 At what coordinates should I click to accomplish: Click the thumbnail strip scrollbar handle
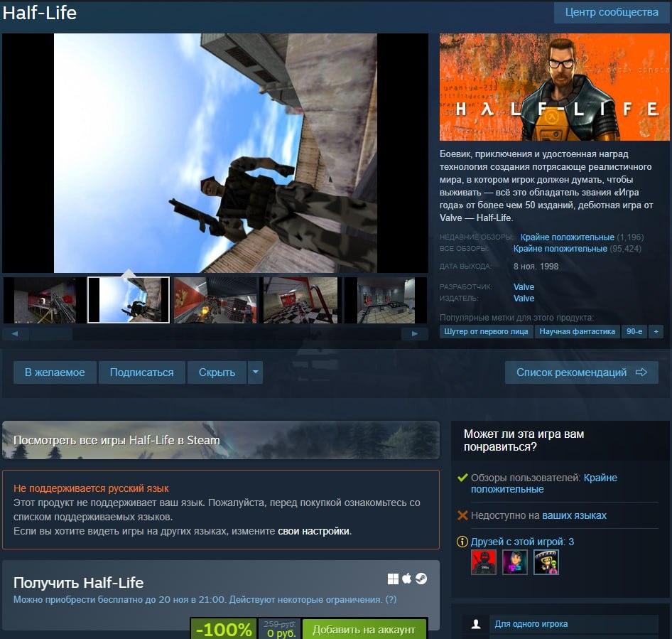tap(50, 333)
